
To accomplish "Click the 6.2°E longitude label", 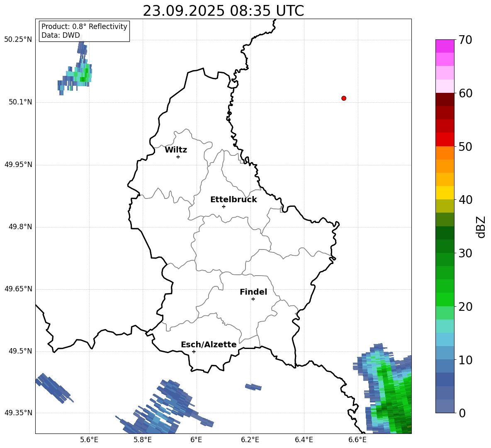I will (x=250, y=440).
